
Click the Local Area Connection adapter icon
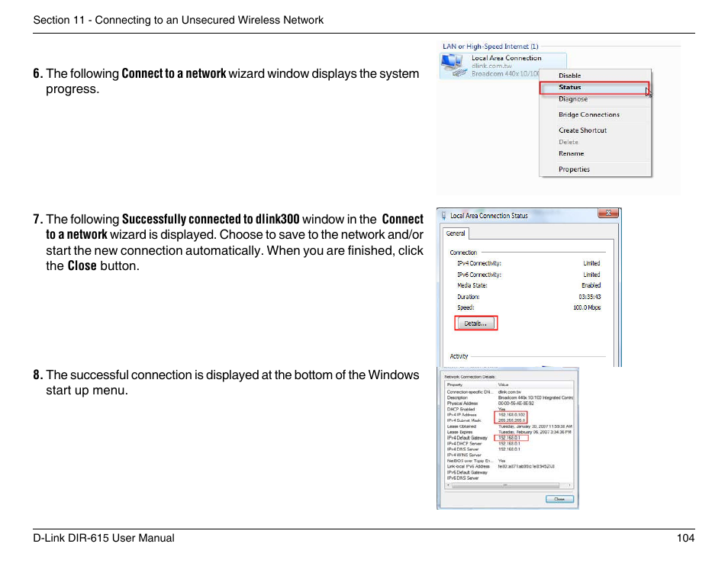[453, 66]
